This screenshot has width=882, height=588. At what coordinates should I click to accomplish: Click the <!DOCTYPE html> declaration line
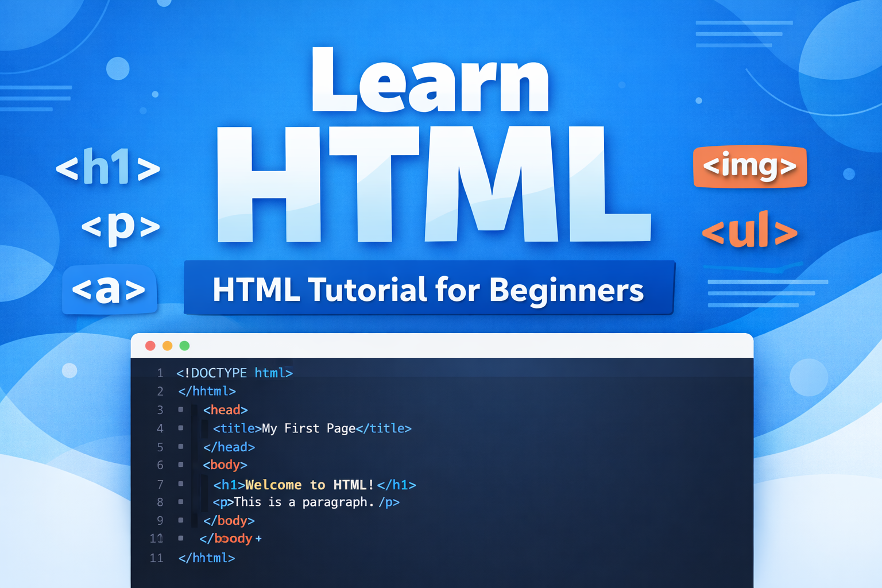[x=234, y=373]
